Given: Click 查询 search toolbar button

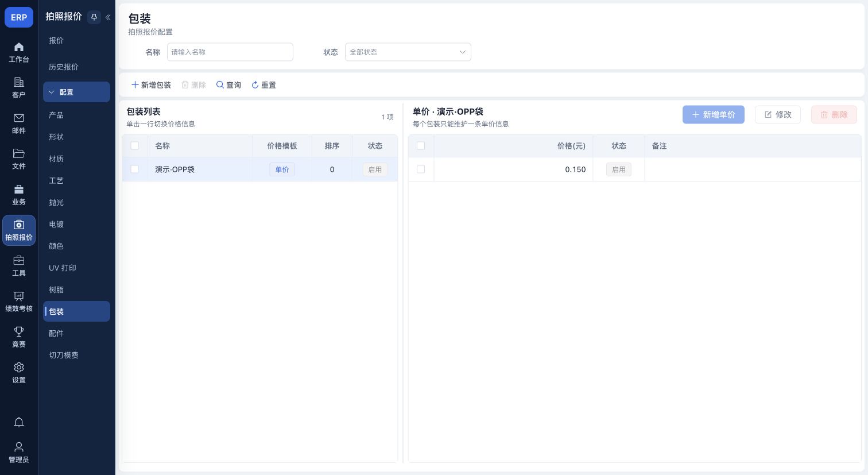Looking at the screenshot, I should [228, 85].
